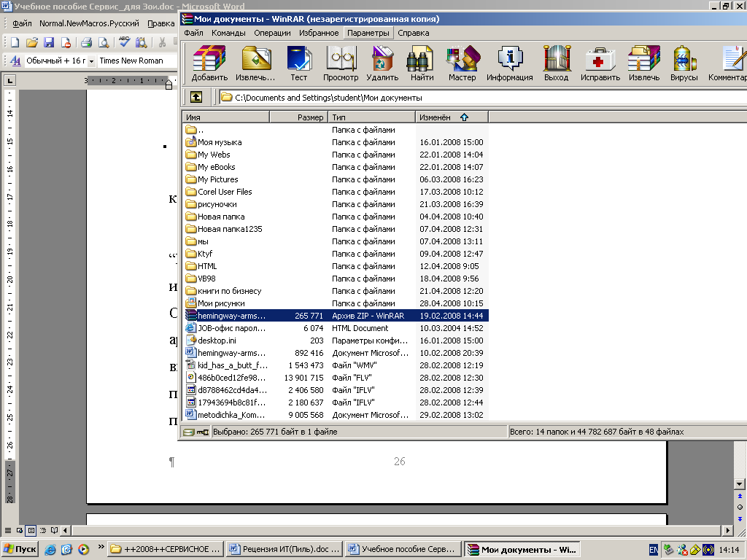
Task: Click the Print icon in Word toolbar
Action: pyautogui.click(x=86, y=42)
